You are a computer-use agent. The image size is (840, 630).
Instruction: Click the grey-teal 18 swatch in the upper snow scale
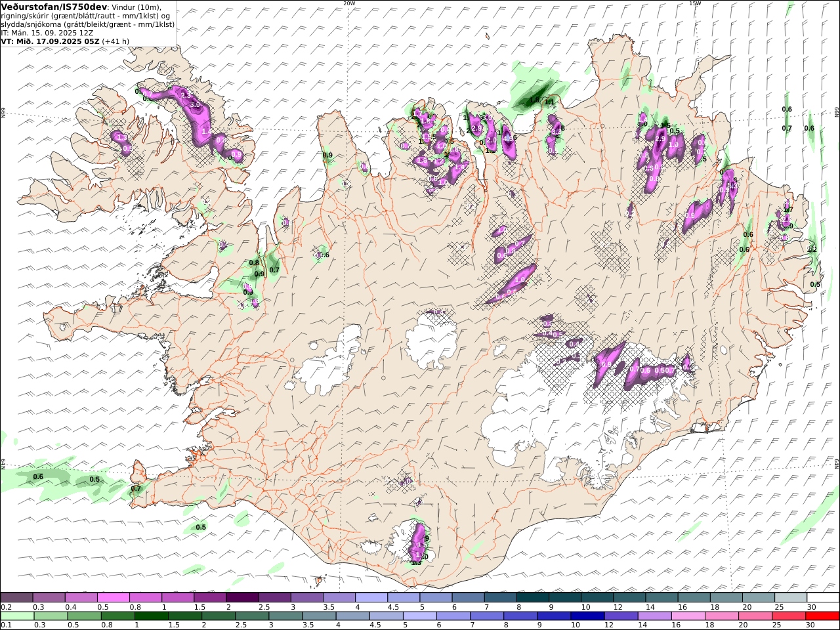click(x=726, y=597)
